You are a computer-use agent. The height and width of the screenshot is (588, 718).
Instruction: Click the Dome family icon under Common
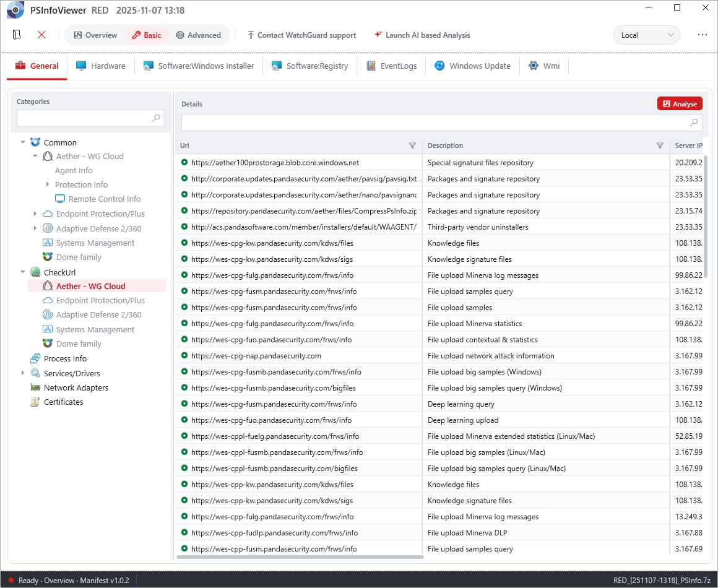48,256
